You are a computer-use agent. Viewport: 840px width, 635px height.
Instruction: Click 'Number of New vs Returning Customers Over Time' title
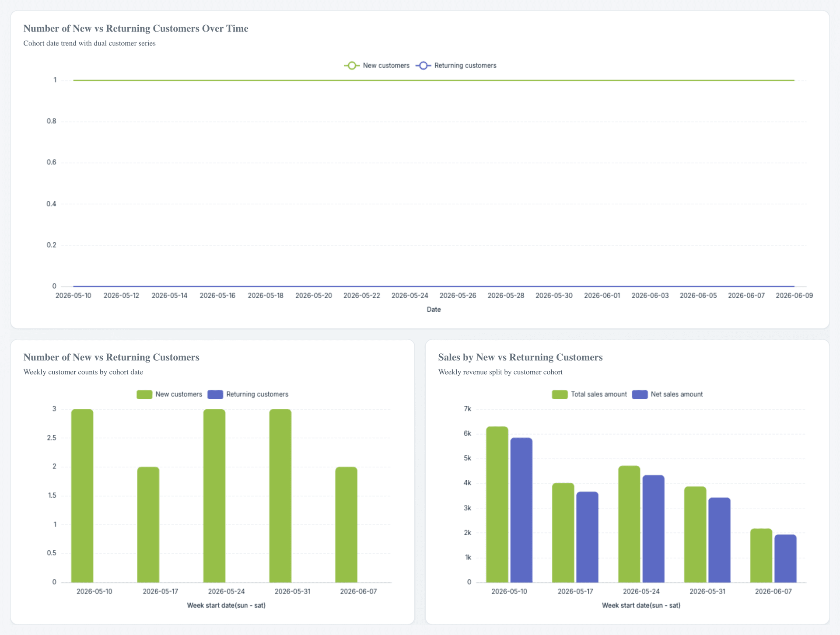click(x=136, y=29)
